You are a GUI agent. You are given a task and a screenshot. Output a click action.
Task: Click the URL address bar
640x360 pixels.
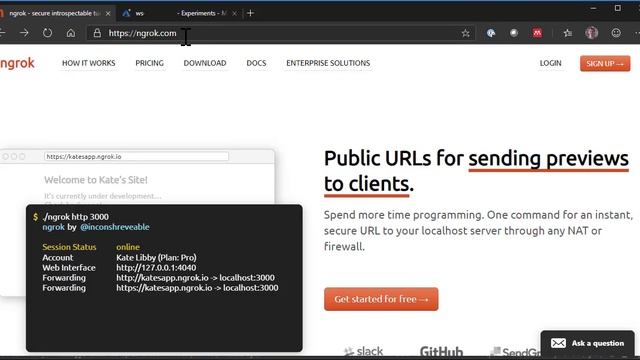coord(282,33)
